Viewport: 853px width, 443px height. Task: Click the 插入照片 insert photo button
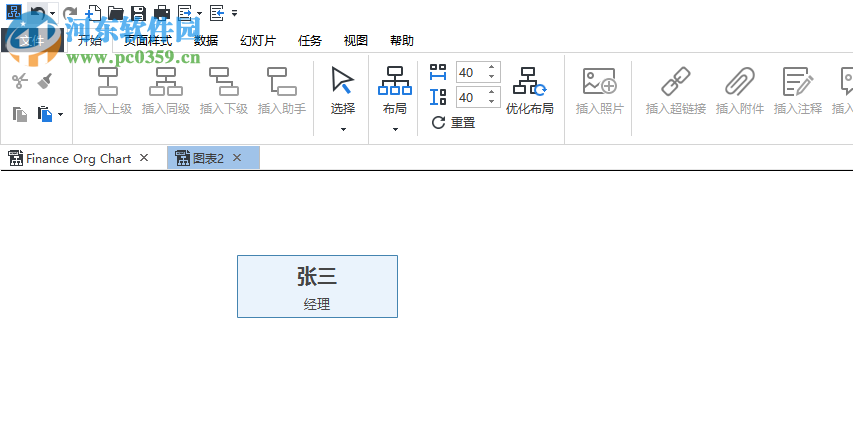tap(599, 90)
